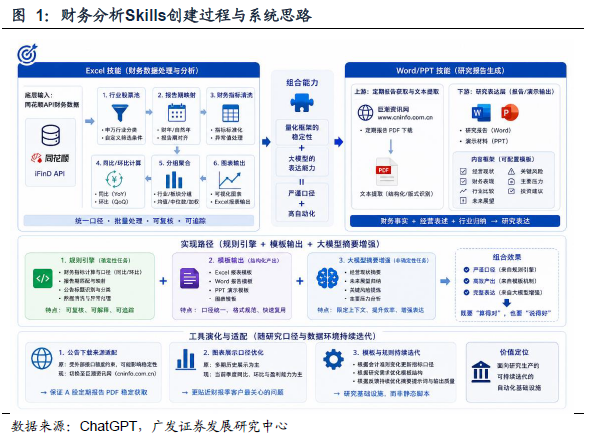Click the yuan cycle icon for 同比/环比计算
The image size is (590, 436).
pos(114,179)
